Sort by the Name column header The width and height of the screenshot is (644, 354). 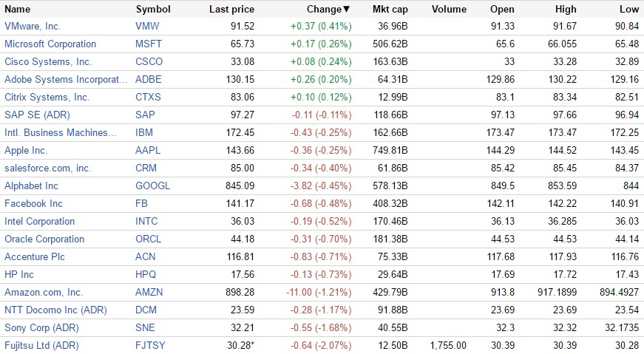[x=18, y=10]
